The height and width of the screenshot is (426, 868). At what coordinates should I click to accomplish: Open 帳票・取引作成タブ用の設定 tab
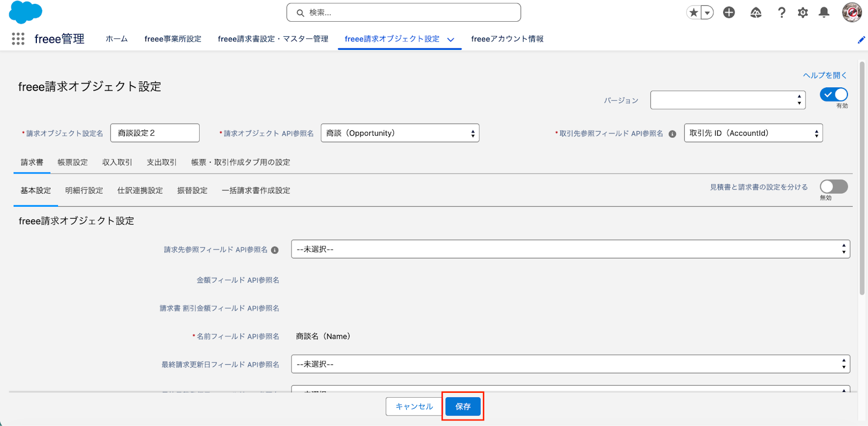point(241,162)
